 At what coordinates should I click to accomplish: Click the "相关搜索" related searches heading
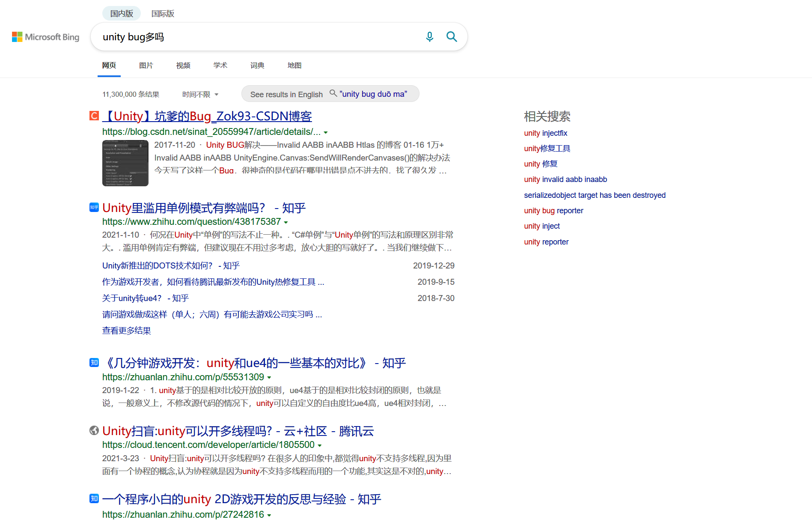[547, 116]
